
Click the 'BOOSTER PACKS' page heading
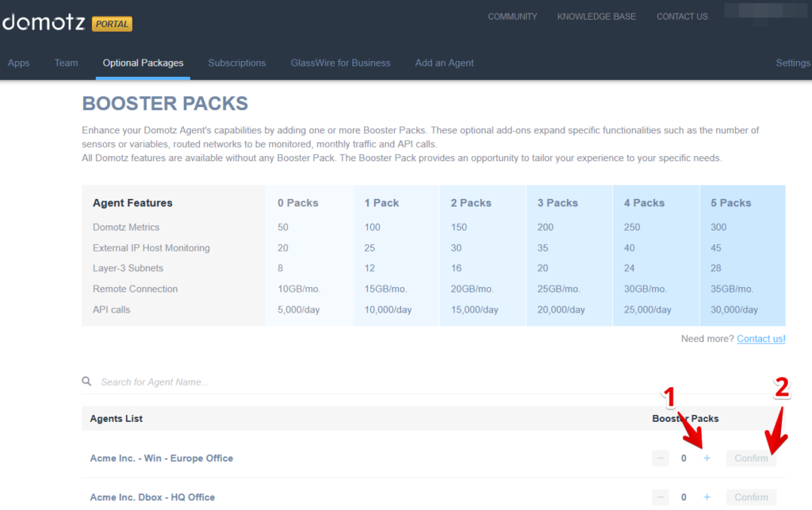tap(165, 104)
